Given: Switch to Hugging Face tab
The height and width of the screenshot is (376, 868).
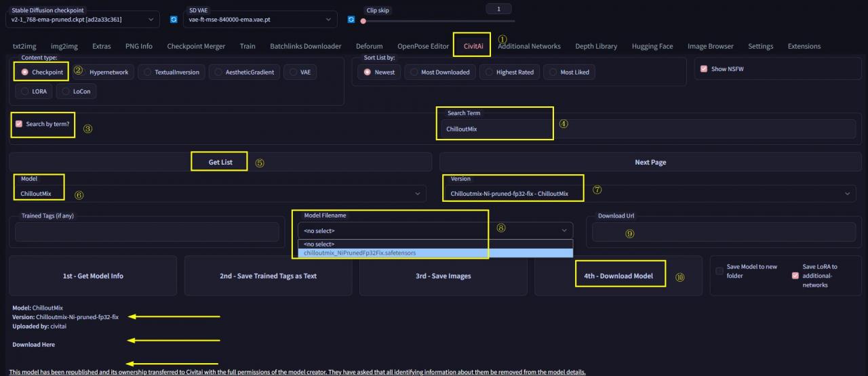Looking at the screenshot, I should pyautogui.click(x=652, y=46).
